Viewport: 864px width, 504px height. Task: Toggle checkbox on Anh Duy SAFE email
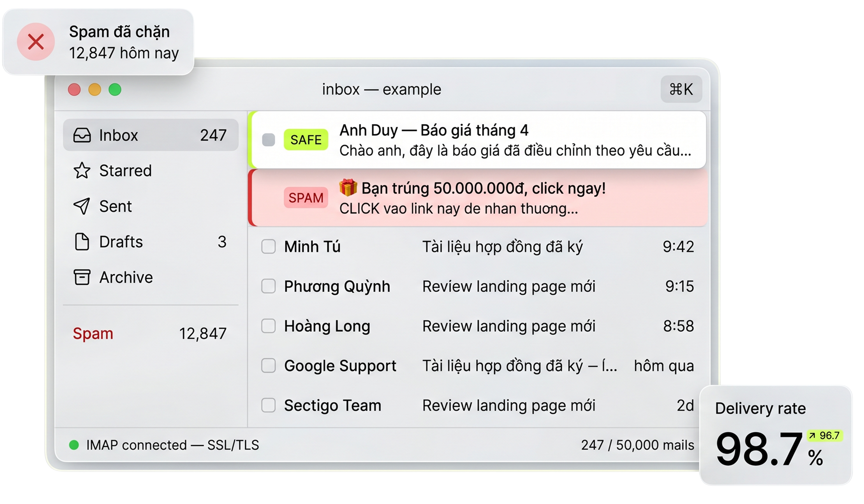tap(268, 140)
